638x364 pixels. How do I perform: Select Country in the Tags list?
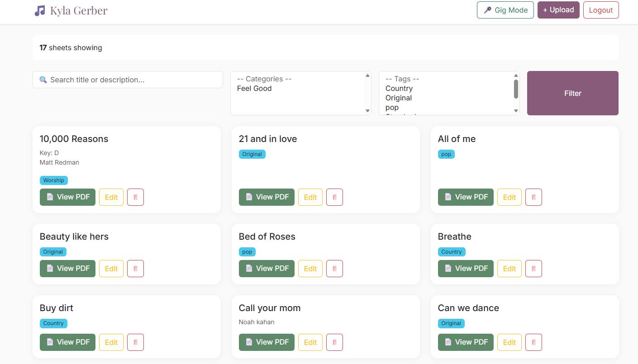[x=399, y=89]
